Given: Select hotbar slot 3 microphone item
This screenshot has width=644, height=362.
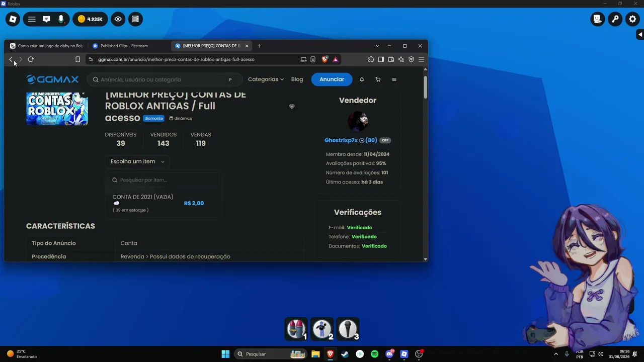Looking at the screenshot, I should click(x=348, y=329).
